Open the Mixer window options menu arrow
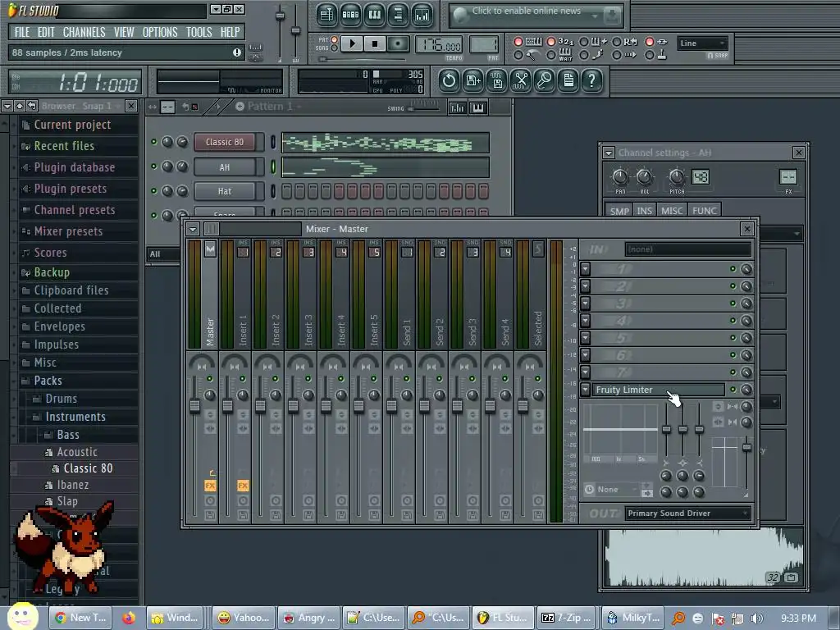The height and width of the screenshot is (630, 840). point(193,230)
